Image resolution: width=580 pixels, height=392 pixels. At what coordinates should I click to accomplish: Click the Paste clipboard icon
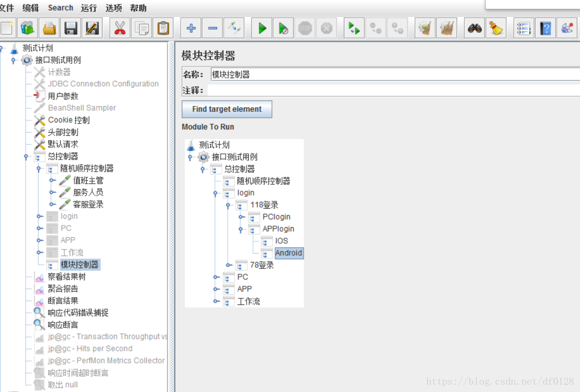pyautogui.click(x=163, y=28)
